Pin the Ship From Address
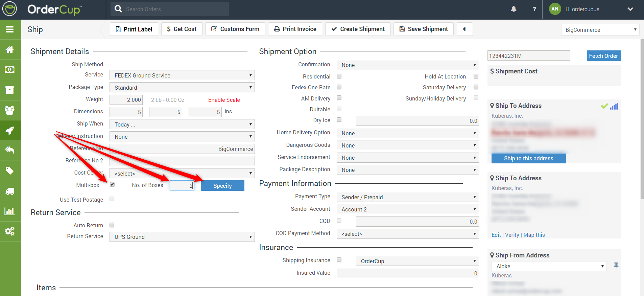This screenshot has width=644, height=296. point(616,266)
